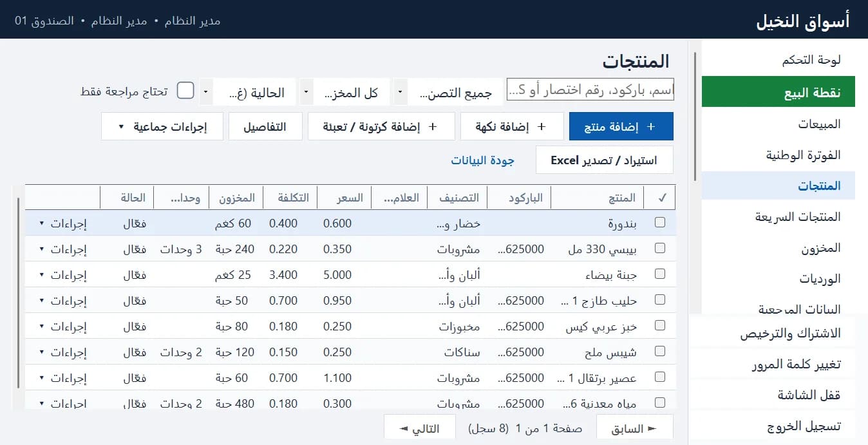Image resolution: width=868 pixels, height=445 pixels.
Task: Click the stock value 240 حبة
Action: [235, 249]
